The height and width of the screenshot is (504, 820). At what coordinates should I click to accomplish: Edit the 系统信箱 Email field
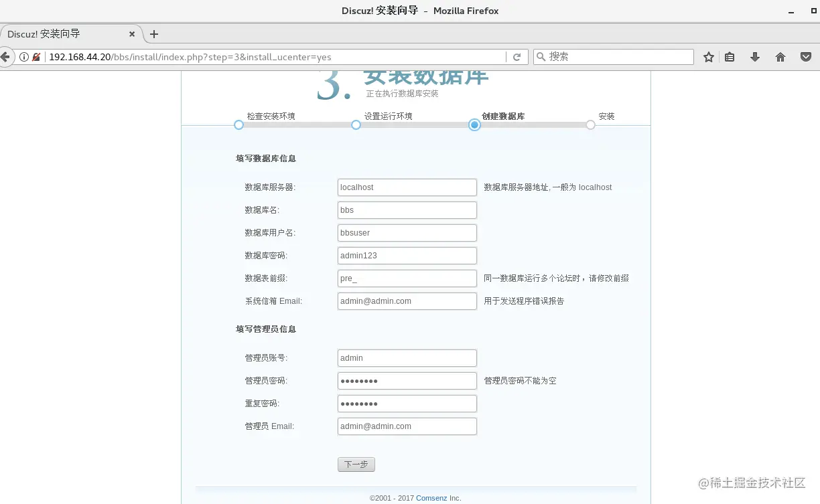[407, 301]
